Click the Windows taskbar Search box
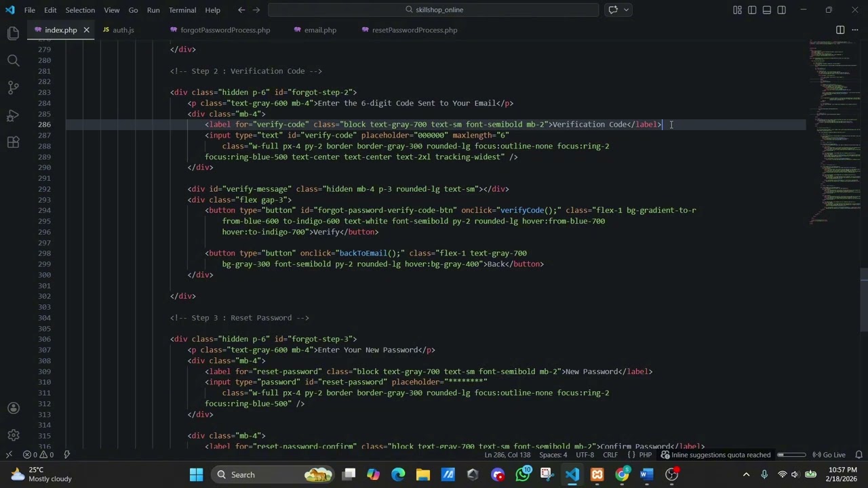 [x=271, y=474]
